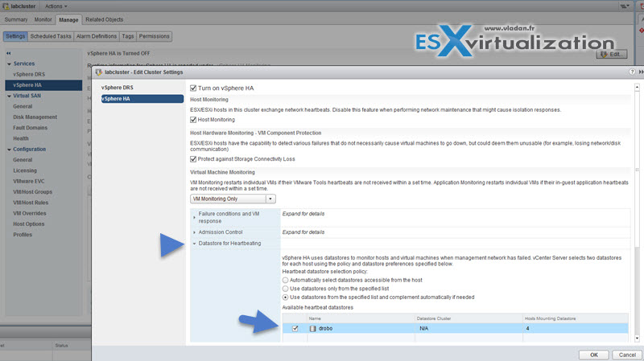The width and height of the screenshot is (644, 361).
Task: Toggle the drobo datastore checkbox
Action: (295, 329)
